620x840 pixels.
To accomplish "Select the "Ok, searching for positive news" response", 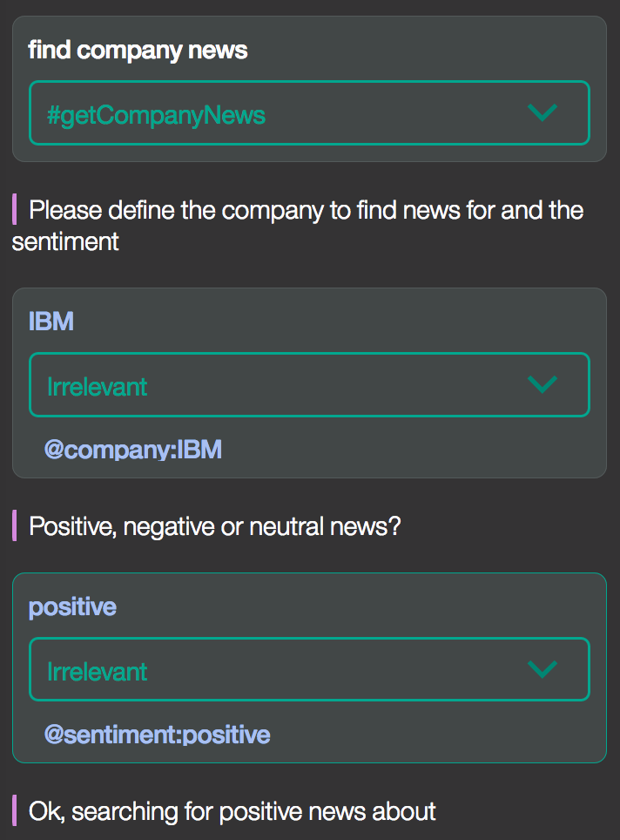I will coord(232,811).
